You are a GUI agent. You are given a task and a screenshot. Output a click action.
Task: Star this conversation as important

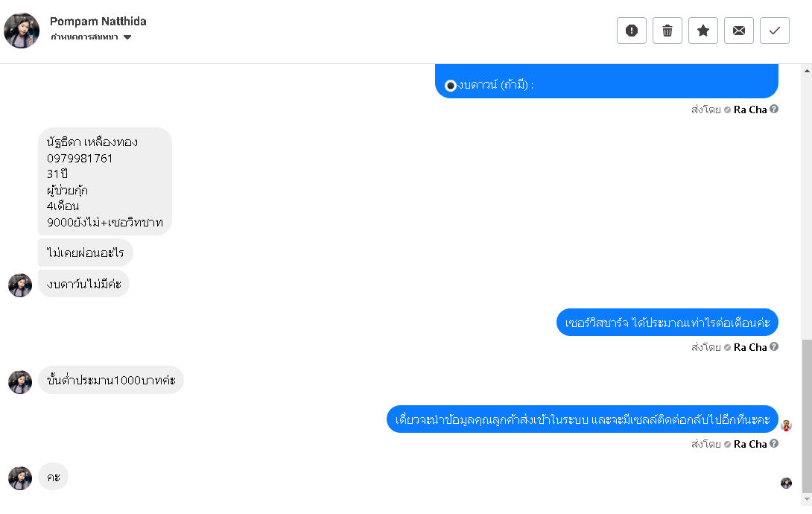(x=703, y=31)
